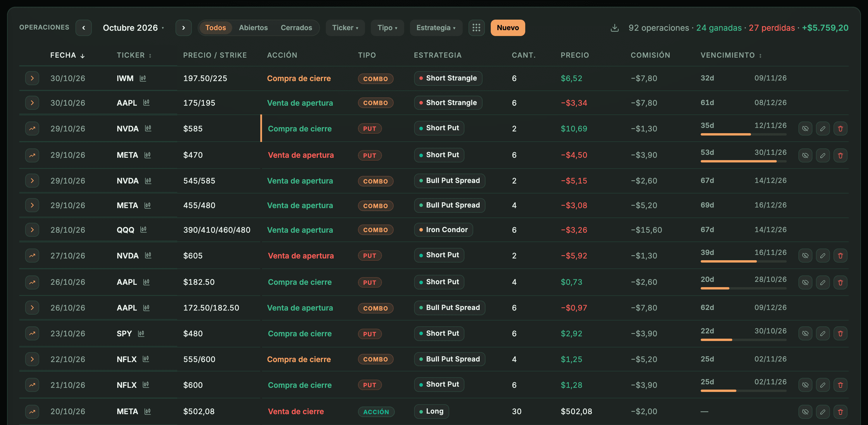Open the grid view icon button
The width and height of the screenshot is (868, 425).
476,28
